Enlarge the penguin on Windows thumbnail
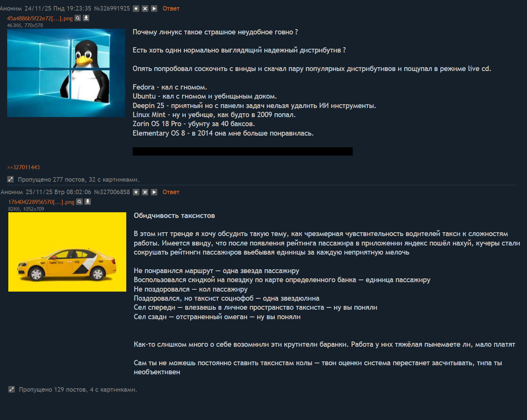Viewport: 527px width, 420px height. (66, 73)
